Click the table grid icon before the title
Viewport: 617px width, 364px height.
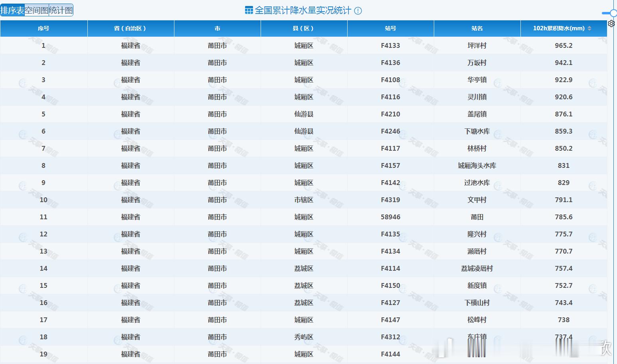[249, 10]
